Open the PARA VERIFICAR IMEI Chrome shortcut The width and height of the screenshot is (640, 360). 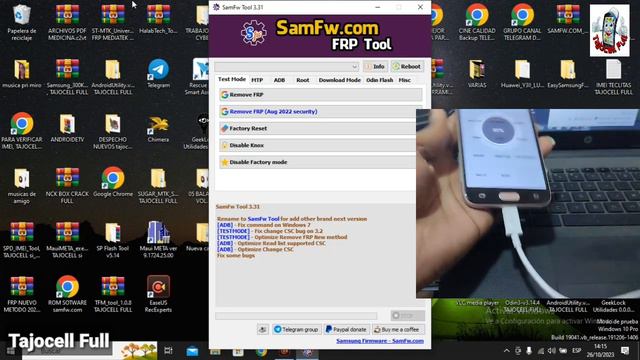tap(21, 131)
